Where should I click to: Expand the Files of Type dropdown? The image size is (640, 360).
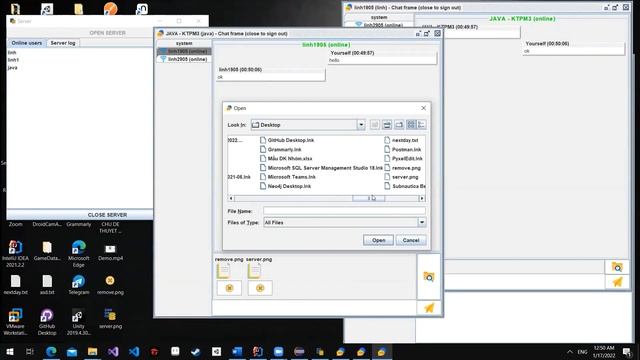point(422,222)
